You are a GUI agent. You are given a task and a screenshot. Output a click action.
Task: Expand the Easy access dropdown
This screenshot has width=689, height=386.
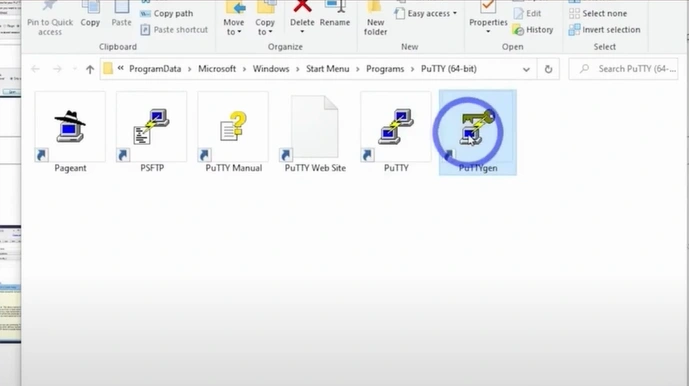[425, 14]
